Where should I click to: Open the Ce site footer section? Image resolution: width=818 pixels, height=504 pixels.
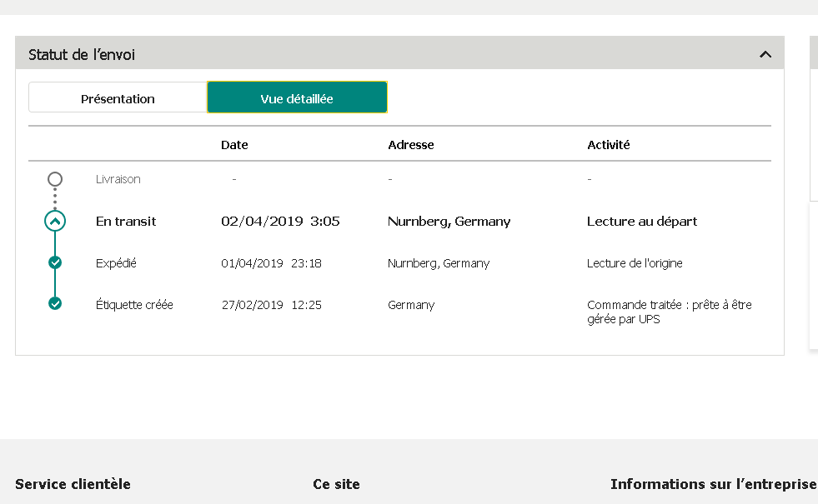(x=336, y=484)
